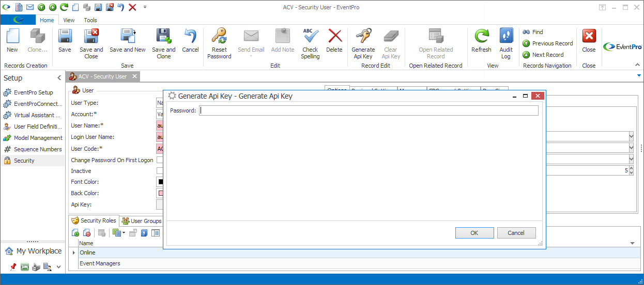Expand the Online role row indicator
This screenshot has width=644, height=285.
[x=73, y=252]
